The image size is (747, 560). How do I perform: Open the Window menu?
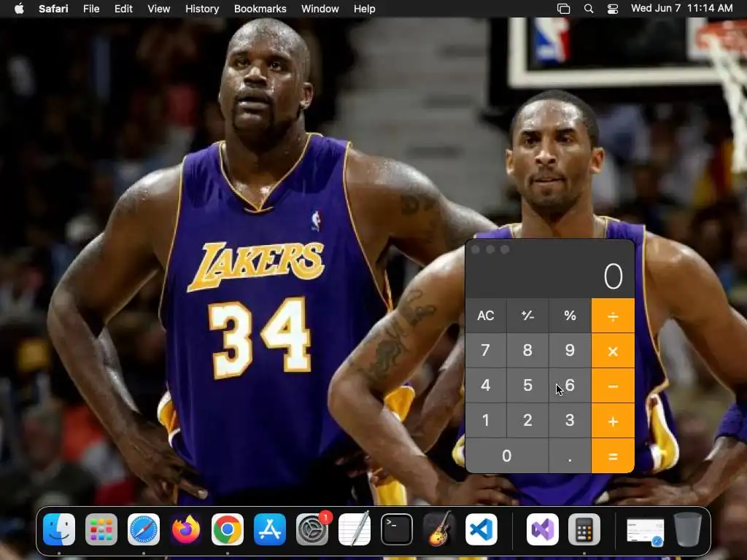(x=320, y=9)
